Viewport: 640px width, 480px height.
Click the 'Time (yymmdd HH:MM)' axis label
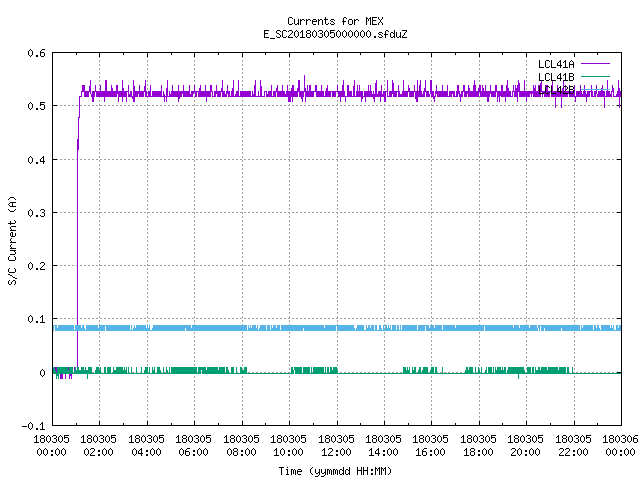(335, 471)
